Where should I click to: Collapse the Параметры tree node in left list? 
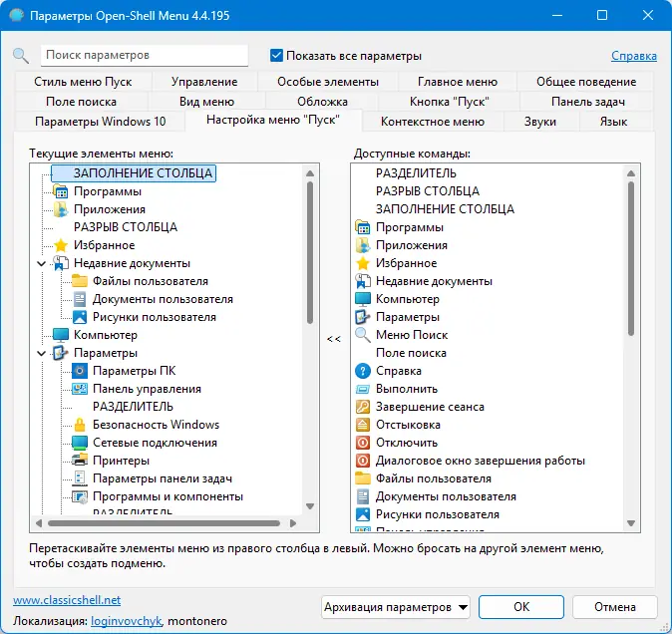tap(42, 354)
